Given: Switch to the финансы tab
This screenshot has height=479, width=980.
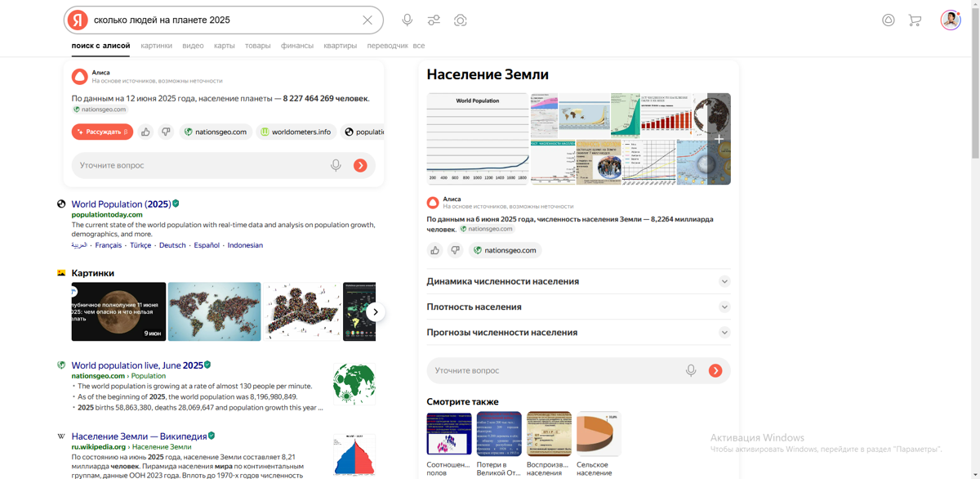Looking at the screenshot, I should [x=297, y=46].
